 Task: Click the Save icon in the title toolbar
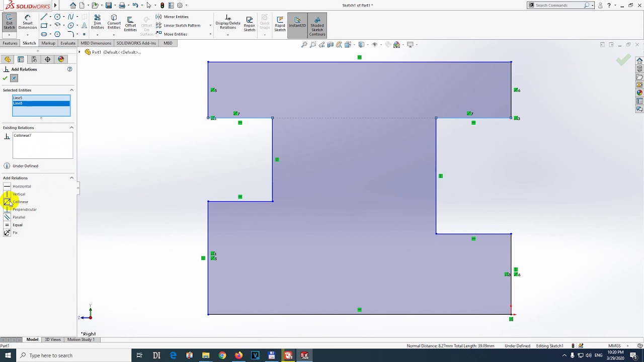click(x=108, y=5)
